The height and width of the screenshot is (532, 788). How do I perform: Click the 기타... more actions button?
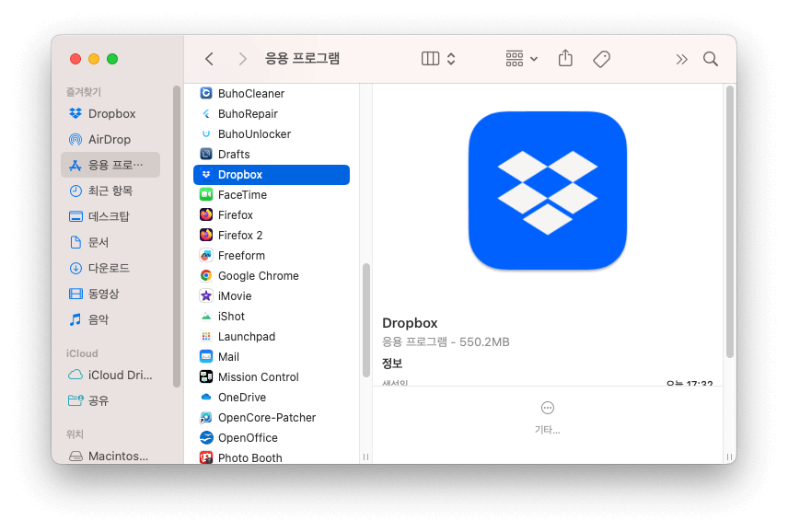point(548,418)
